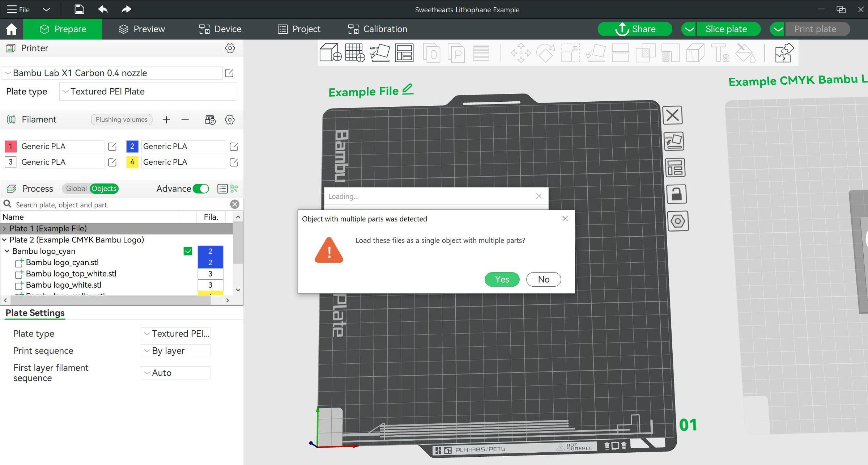Rename the Example File plate
The width and height of the screenshot is (868, 465).
(x=408, y=89)
